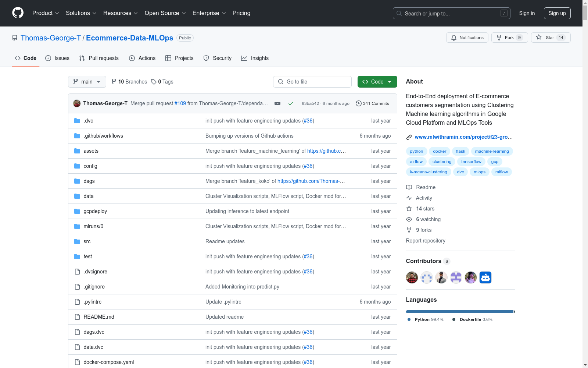Open pull request #109 link
Image resolution: width=588 pixels, height=368 pixels.
[x=180, y=103]
